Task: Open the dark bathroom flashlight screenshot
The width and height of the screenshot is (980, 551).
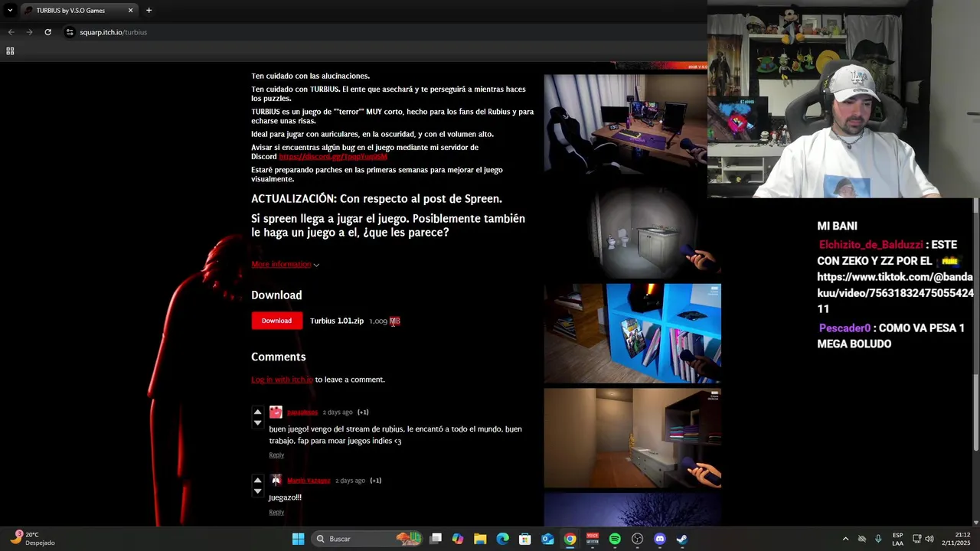Action: click(632, 229)
